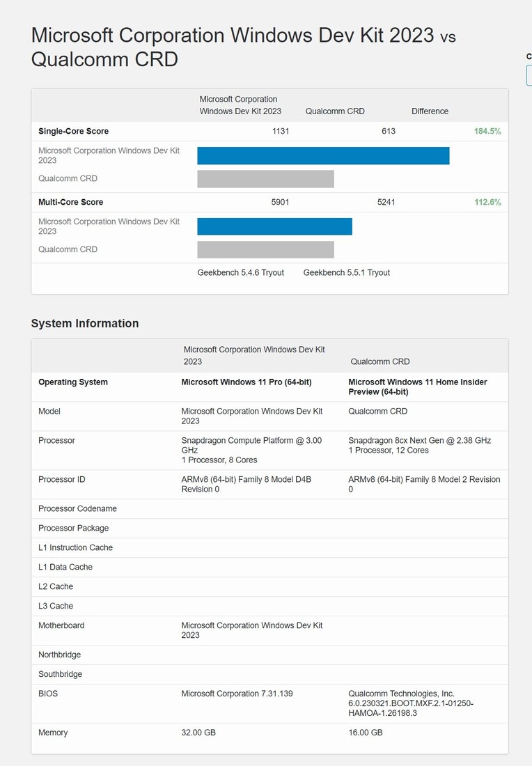Click the Windows Dev Kit 2023 score column header

(x=240, y=105)
